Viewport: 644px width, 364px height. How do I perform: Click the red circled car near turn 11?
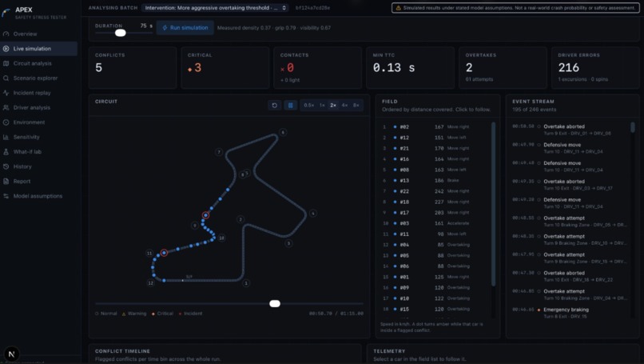pyautogui.click(x=164, y=253)
